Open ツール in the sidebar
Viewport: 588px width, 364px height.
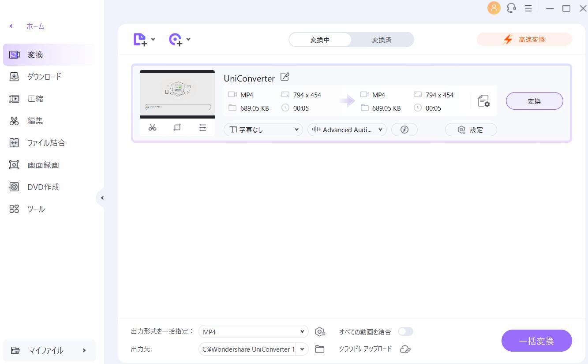click(x=49, y=209)
